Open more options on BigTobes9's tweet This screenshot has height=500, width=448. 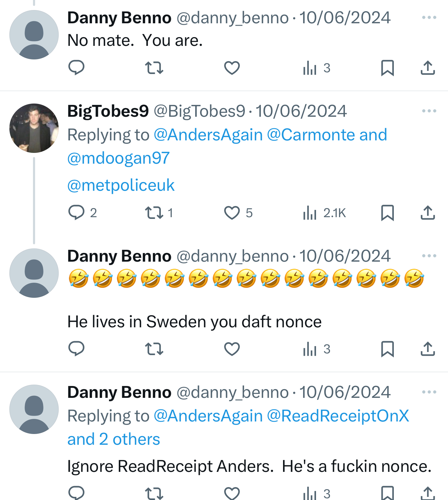429,111
